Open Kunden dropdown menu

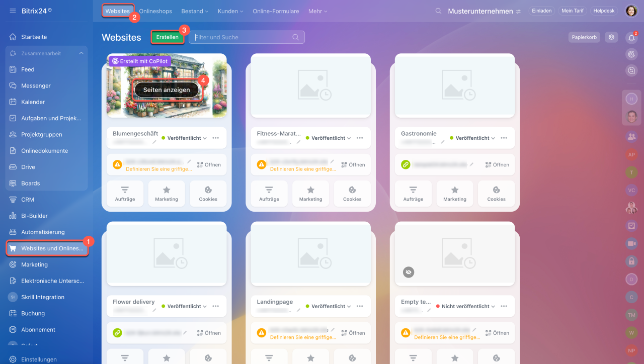[x=230, y=11]
